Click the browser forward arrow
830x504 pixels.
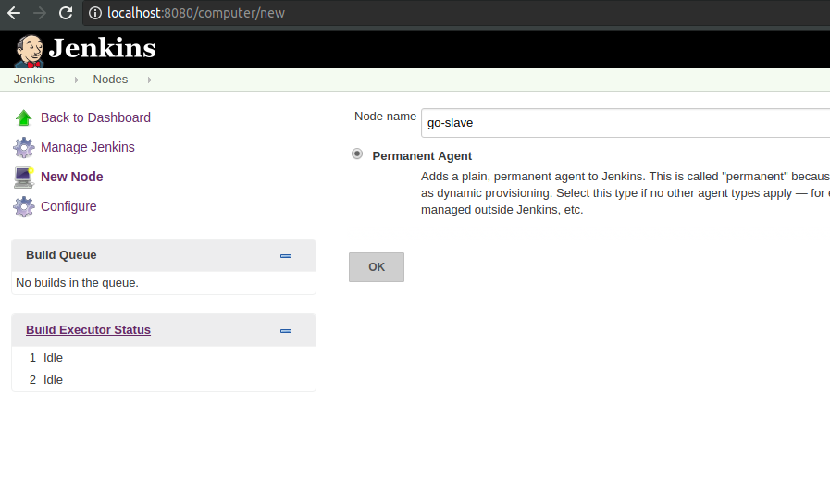click(x=40, y=13)
